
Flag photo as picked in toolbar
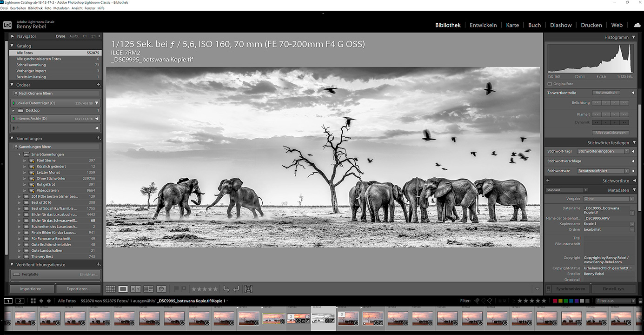point(176,289)
